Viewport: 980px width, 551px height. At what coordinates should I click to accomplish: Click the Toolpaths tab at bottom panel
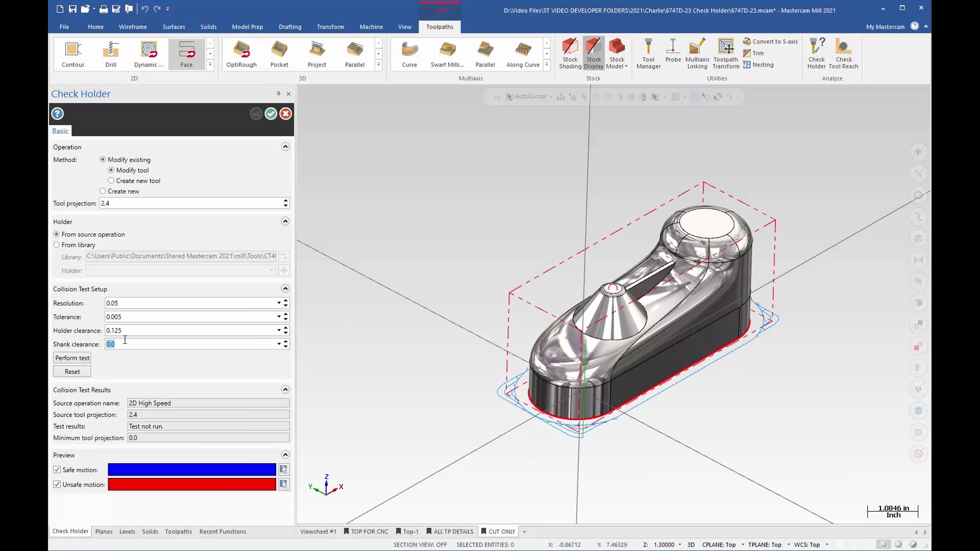(178, 531)
